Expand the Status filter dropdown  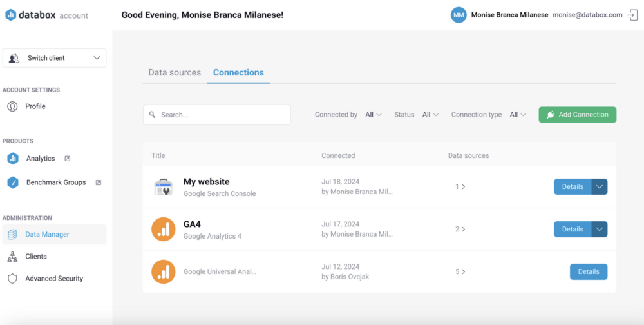click(x=431, y=115)
